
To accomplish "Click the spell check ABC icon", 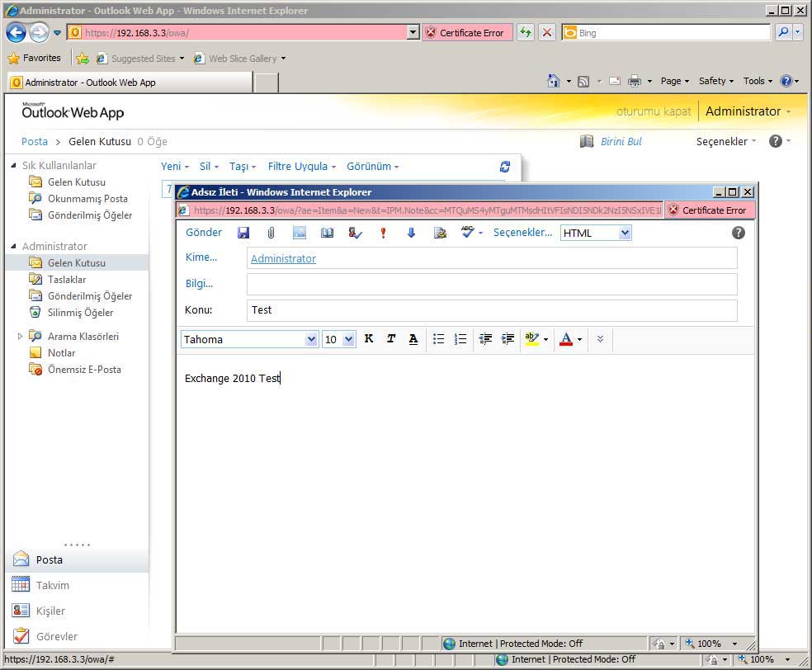I will coord(468,233).
